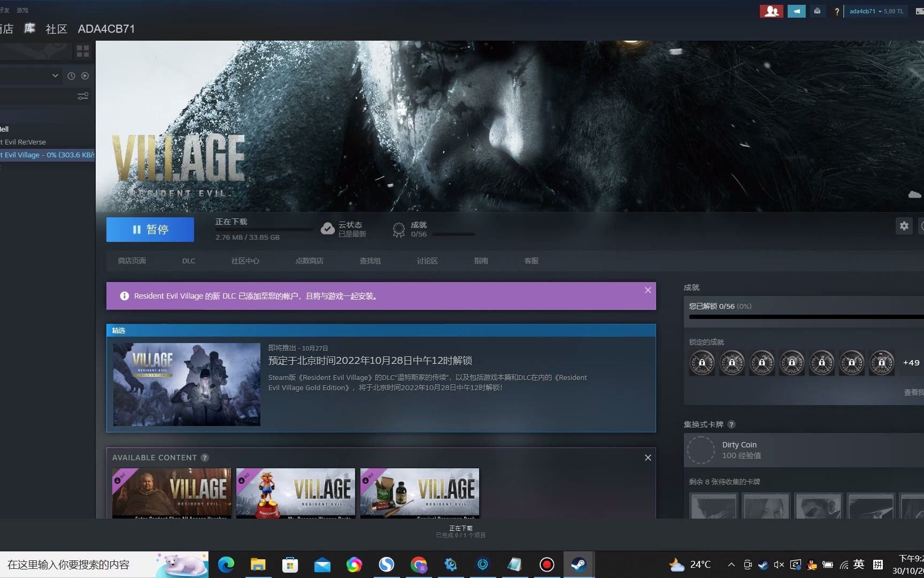This screenshot has height=578, width=924.
Task: Launch Microsoft Edge from taskbar
Action: pos(226,565)
